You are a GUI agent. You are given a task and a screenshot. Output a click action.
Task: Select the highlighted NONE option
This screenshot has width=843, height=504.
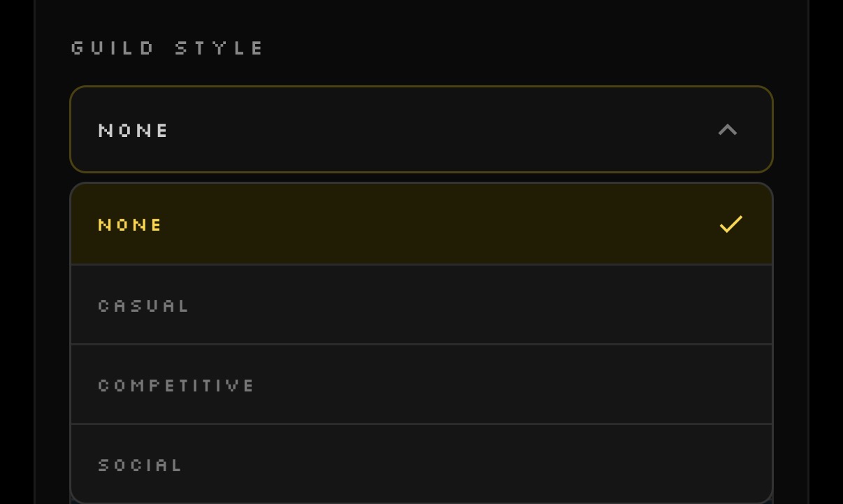[421, 224]
